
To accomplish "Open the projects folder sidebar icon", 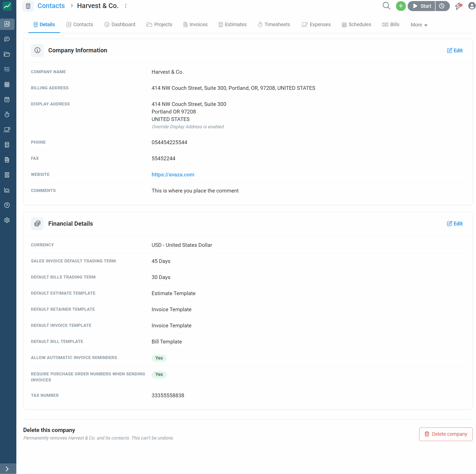I will [x=7, y=54].
